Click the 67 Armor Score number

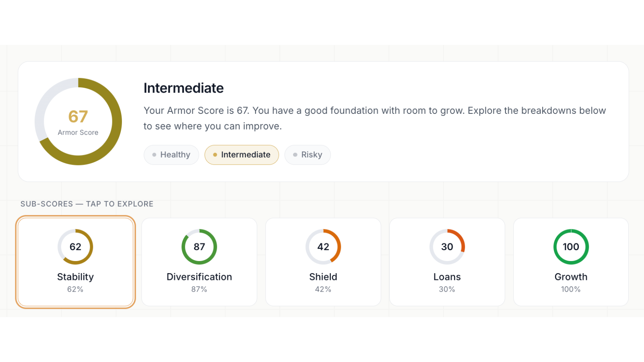pos(78,117)
